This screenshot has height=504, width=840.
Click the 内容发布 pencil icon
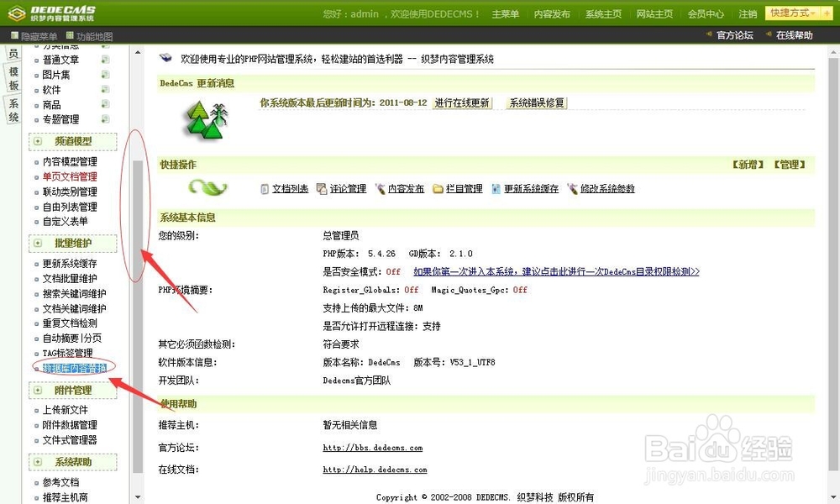pos(380,188)
